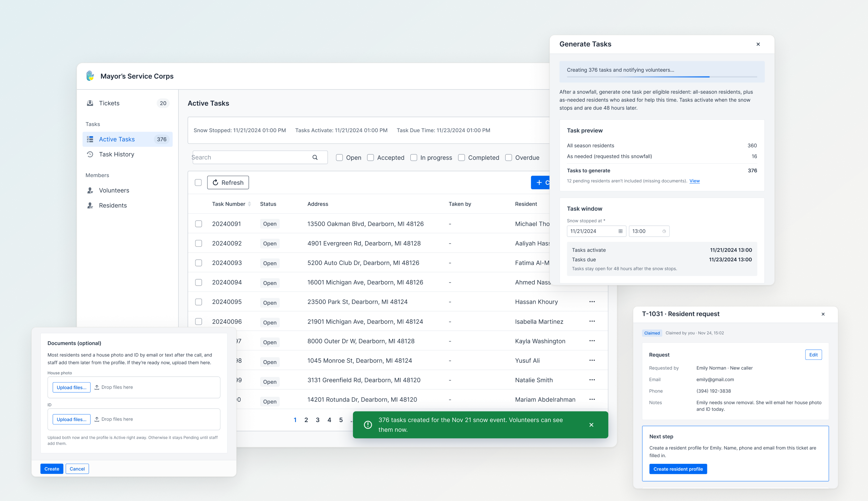The width and height of the screenshot is (868, 501).
Task: Close the Generate Tasks dialog
Action: tap(758, 44)
